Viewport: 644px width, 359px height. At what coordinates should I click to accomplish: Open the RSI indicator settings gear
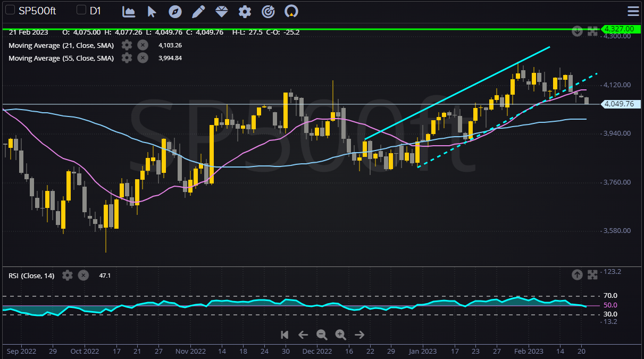[x=67, y=275]
